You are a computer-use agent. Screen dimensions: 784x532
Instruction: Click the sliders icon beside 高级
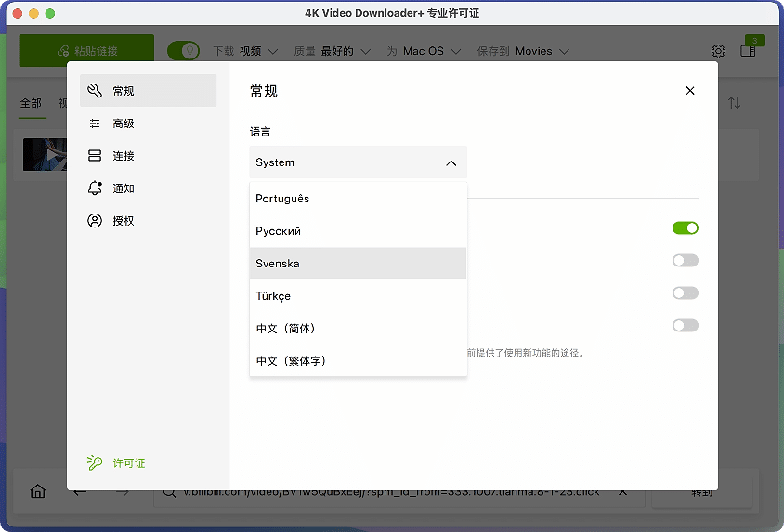(x=95, y=123)
